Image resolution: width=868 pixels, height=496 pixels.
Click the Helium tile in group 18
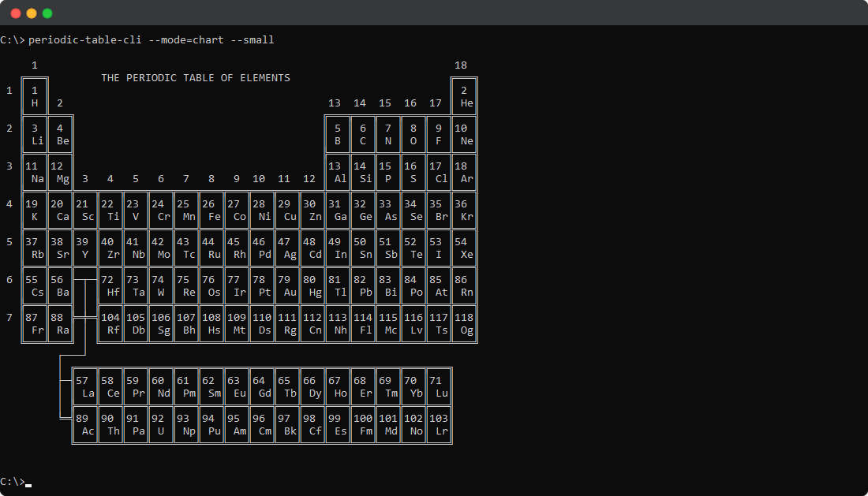[x=465, y=95]
